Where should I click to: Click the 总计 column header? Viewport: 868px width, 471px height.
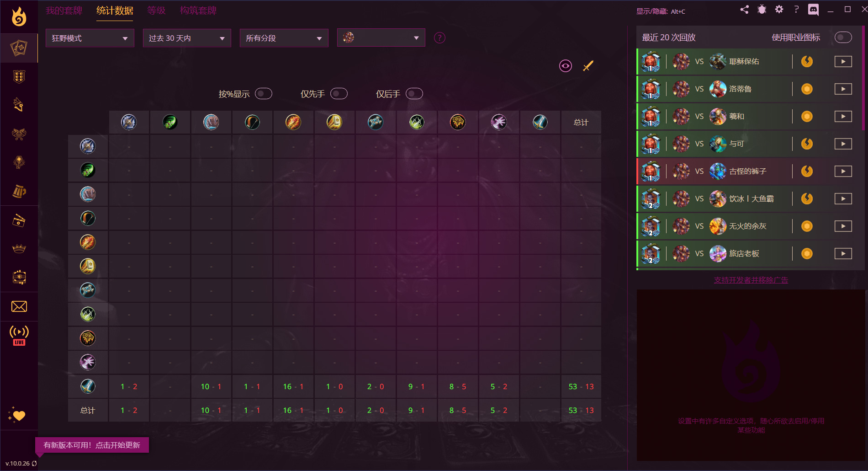(581, 122)
